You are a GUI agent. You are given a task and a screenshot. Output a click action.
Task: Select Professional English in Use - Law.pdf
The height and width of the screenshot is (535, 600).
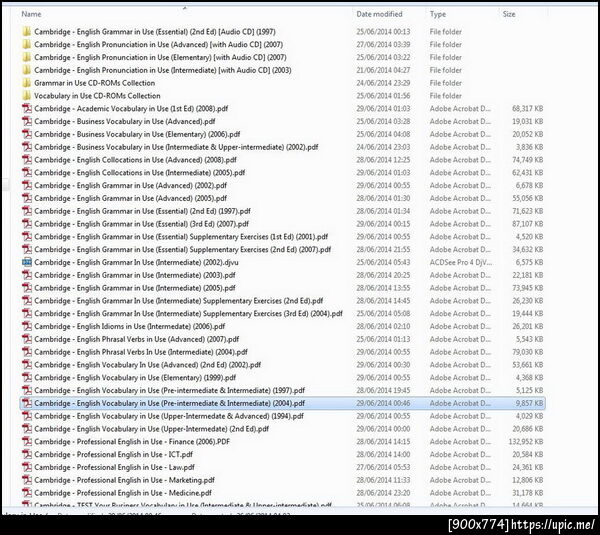click(x=114, y=467)
